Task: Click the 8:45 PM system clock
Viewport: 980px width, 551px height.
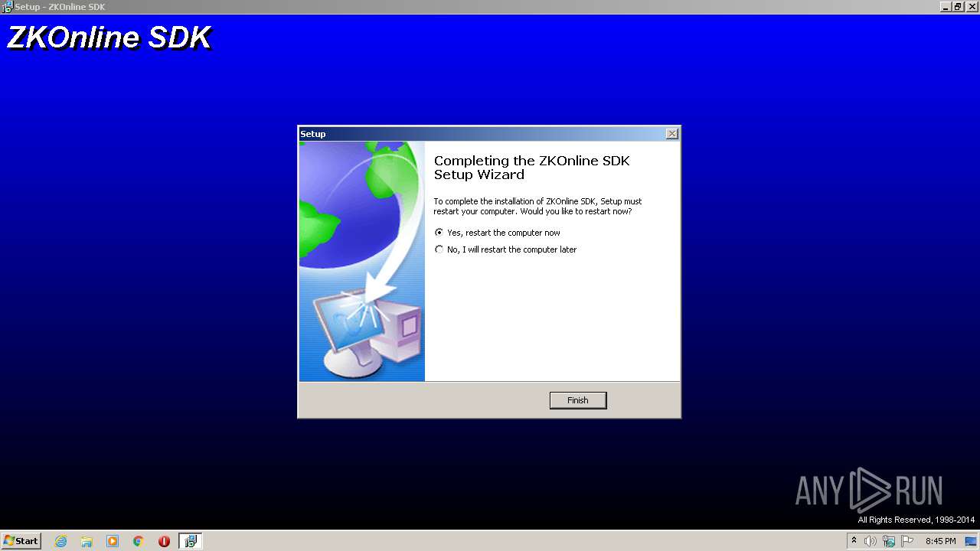Action: point(940,541)
